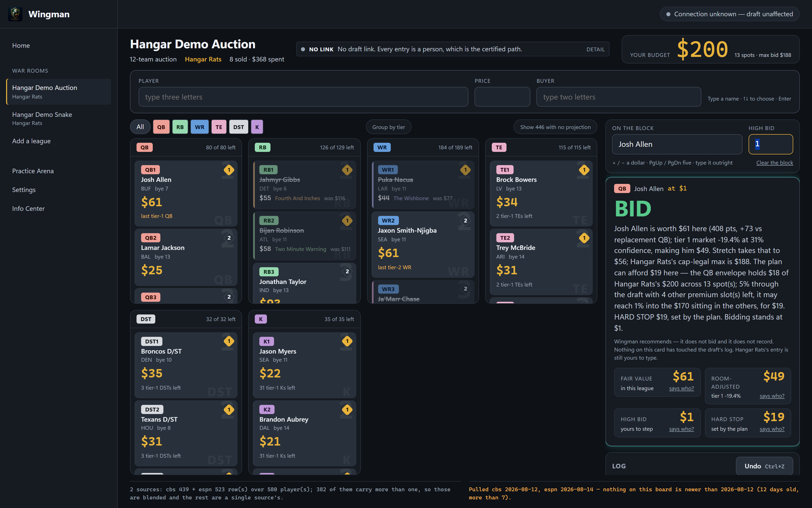Filter board by K position chip
The image size is (812, 508).
(x=257, y=127)
